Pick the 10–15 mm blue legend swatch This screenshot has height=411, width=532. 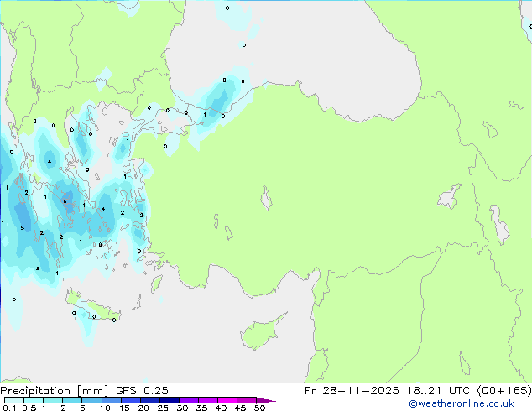point(111,400)
